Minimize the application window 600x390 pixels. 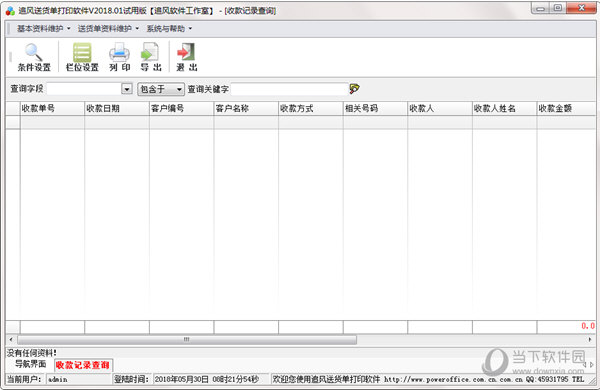tap(541, 8)
